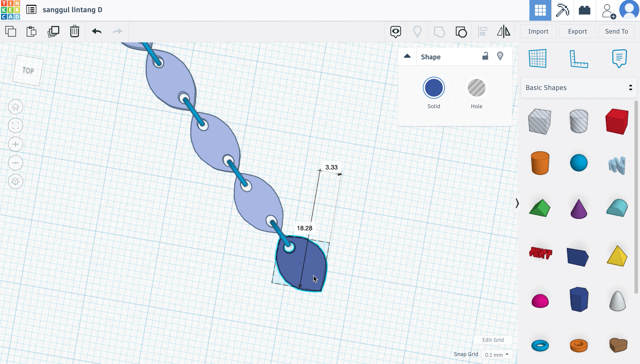Open the Workplane tool icon
Viewport: 640px width, 364px height.
click(538, 58)
